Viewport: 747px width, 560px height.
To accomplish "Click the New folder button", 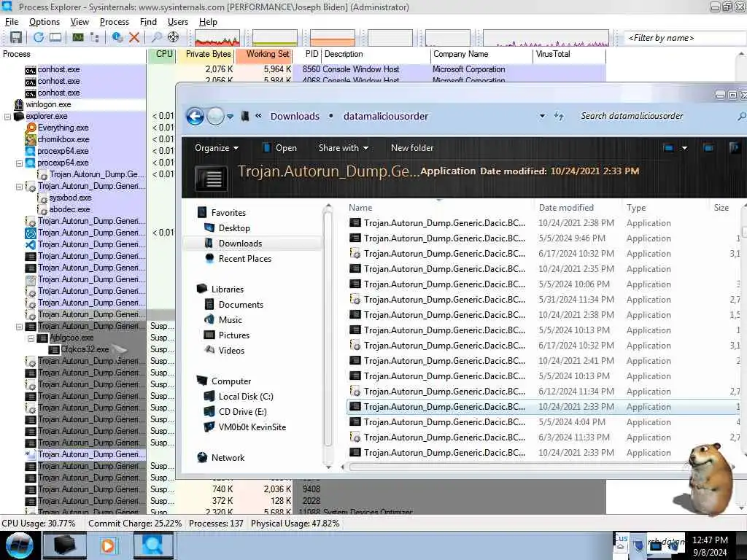I will click(x=412, y=148).
